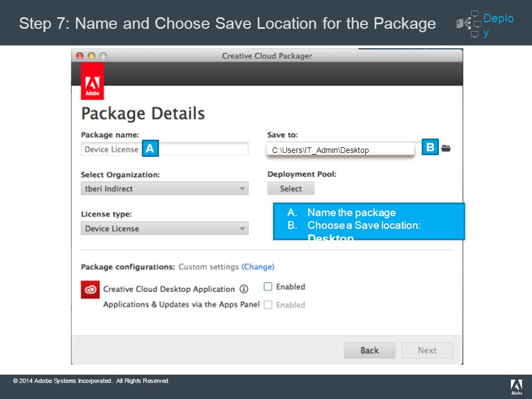Image resolution: width=532 pixels, height=399 pixels.
Task: Click the Creative Cloud red app icon
Action: pos(90,289)
